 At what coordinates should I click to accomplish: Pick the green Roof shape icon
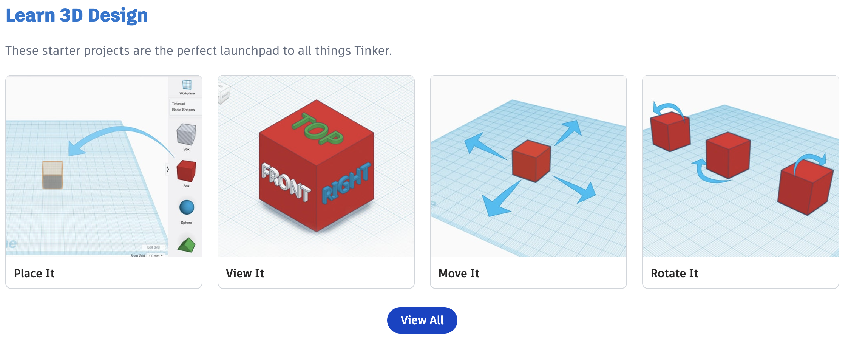[186, 245]
